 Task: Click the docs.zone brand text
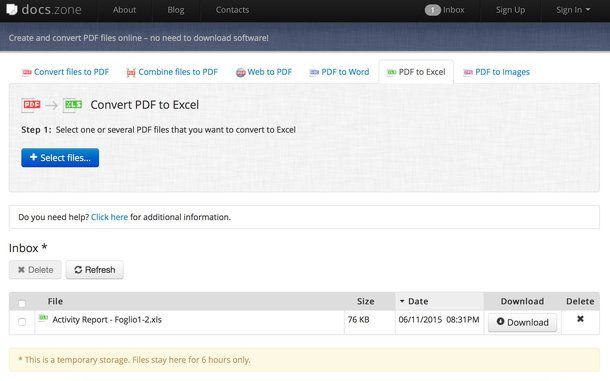pos(51,10)
